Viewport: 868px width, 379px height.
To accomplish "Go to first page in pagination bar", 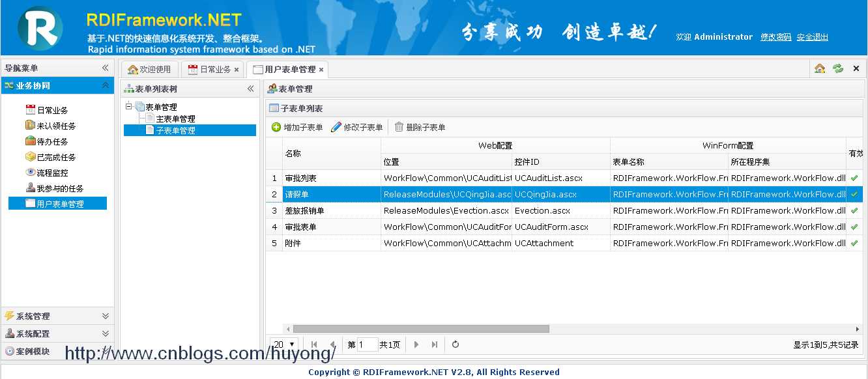I will pyautogui.click(x=314, y=344).
